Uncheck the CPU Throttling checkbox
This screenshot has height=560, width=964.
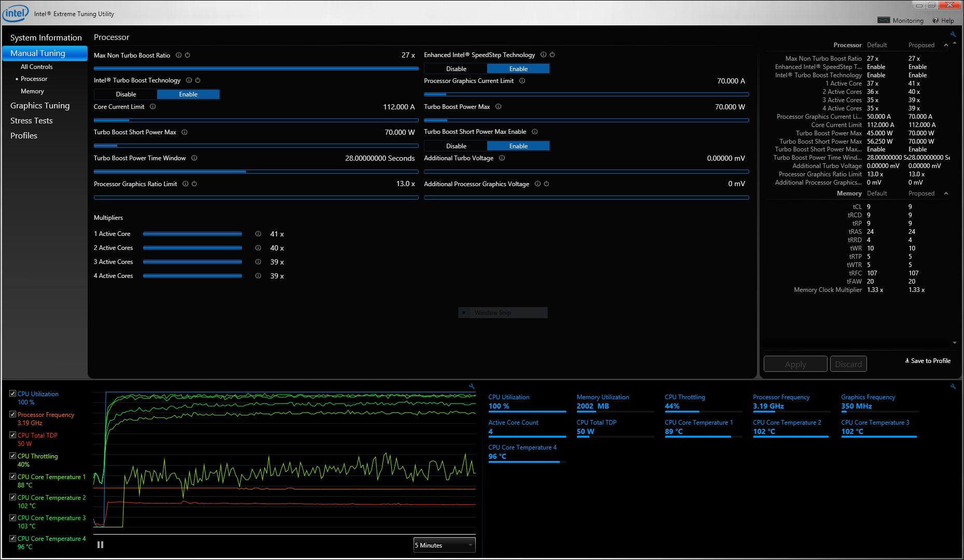[13, 456]
